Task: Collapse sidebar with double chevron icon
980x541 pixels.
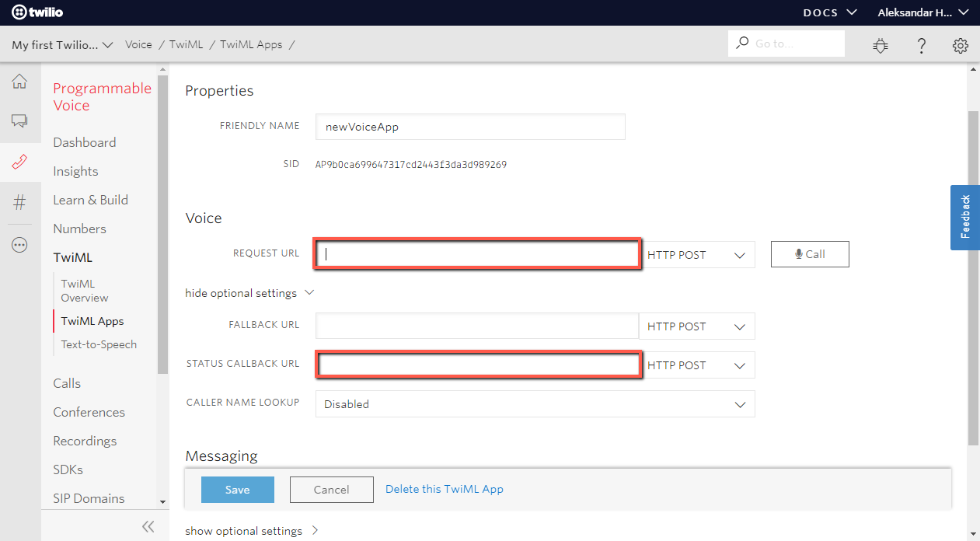Action: 148,527
